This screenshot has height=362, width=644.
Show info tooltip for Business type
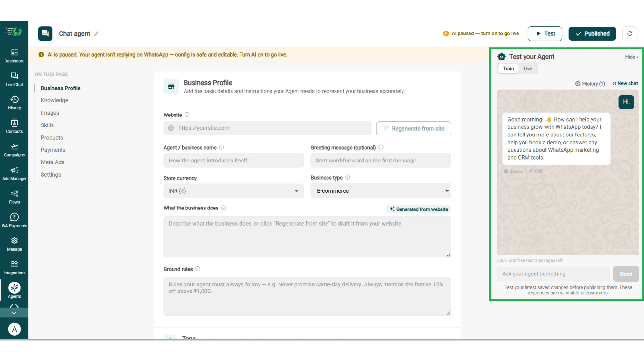[x=347, y=177]
